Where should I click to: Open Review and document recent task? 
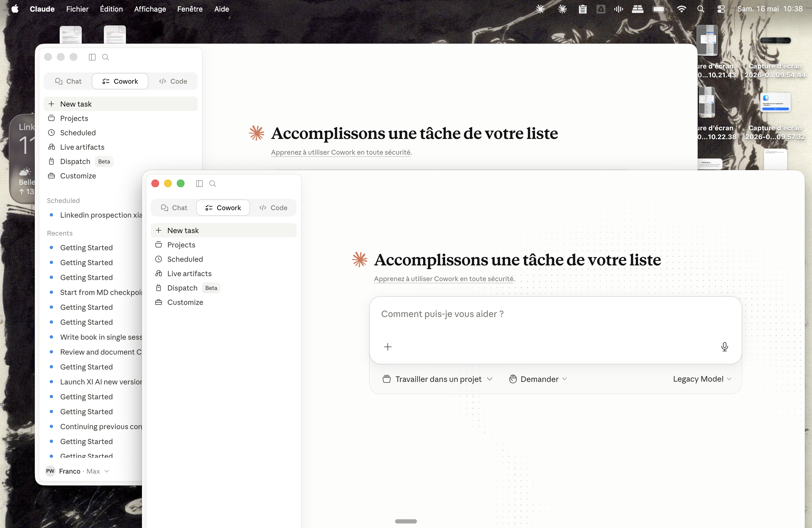(93, 352)
